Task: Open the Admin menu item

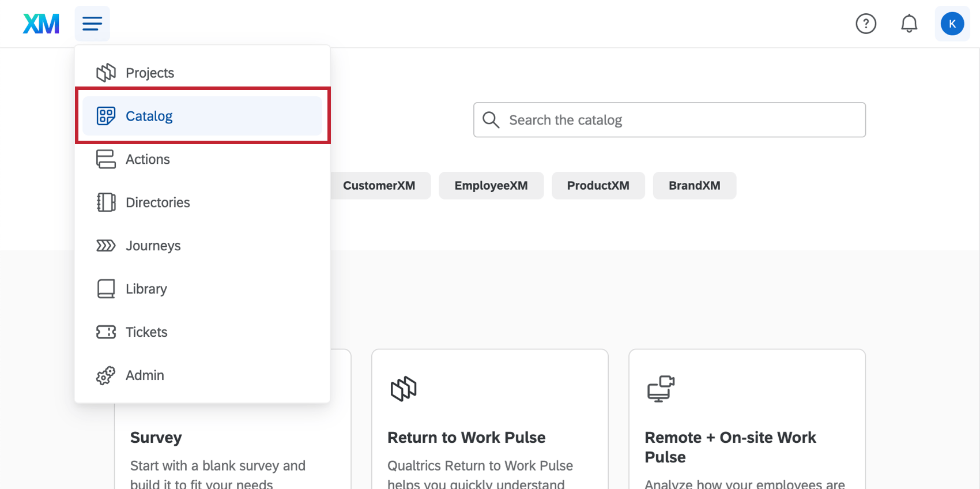Action: [x=202, y=375]
